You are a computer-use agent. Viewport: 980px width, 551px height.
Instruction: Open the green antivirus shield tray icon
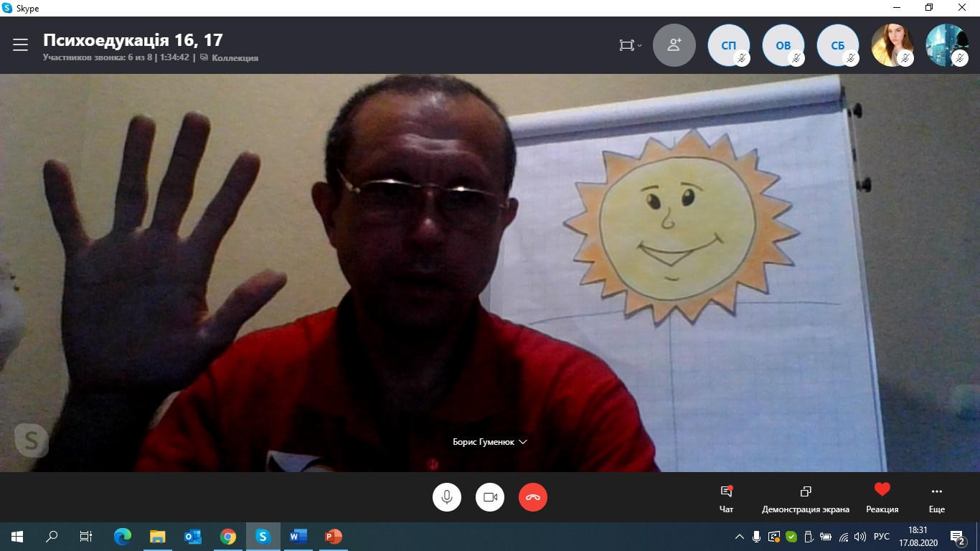[x=791, y=537]
